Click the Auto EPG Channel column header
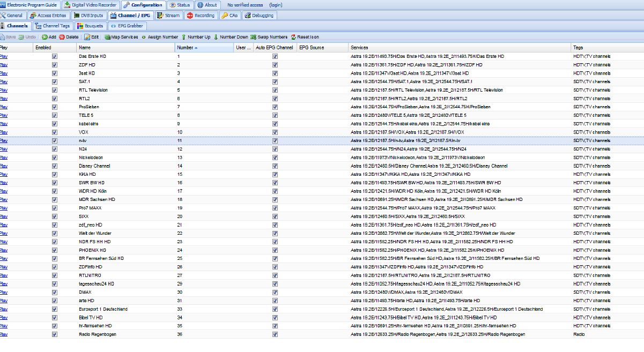Image resolution: width=644 pixels, height=352 pixels. [x=275, y=48]
